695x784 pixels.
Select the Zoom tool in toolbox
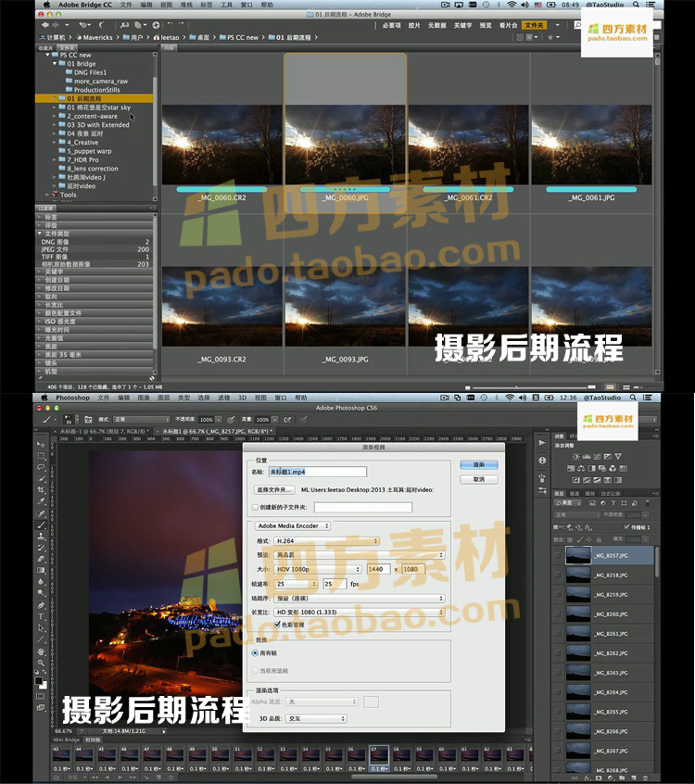click(41, 663)
